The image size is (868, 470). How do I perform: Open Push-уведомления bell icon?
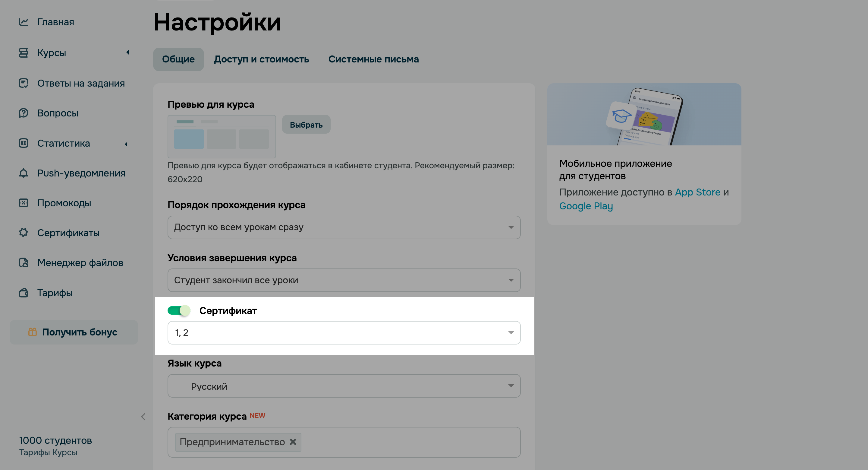coord(24,173)
